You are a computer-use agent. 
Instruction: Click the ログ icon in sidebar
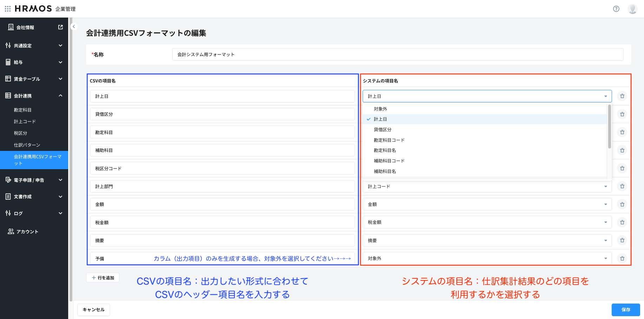pos(7,213)
